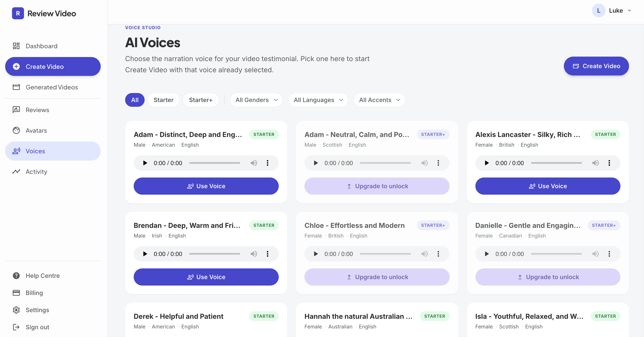Viewport: 644px width, 337px height.
Task: Open the Reviews page
Action: click(53, 110)
